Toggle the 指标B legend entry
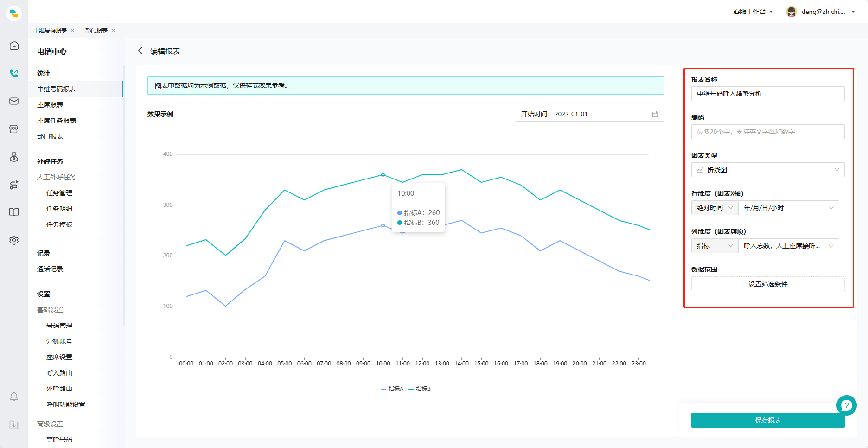Screen dimensions: 868x448 click(x=419, y=389)
